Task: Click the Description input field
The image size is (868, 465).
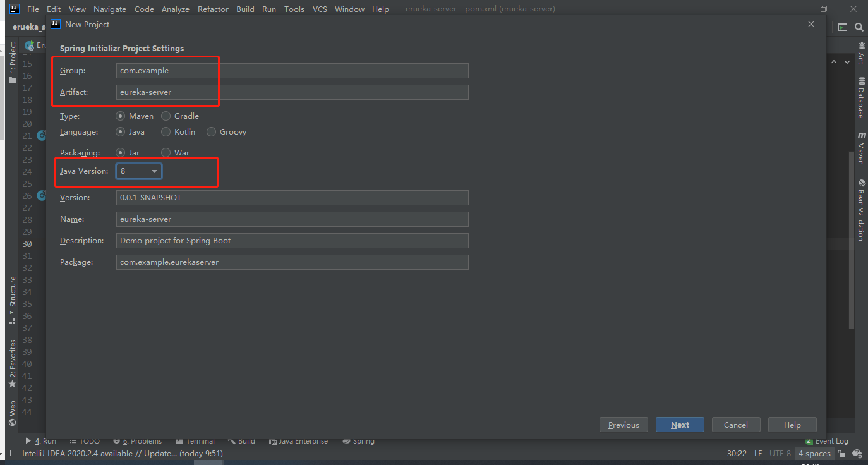Action: coord(292,241)
